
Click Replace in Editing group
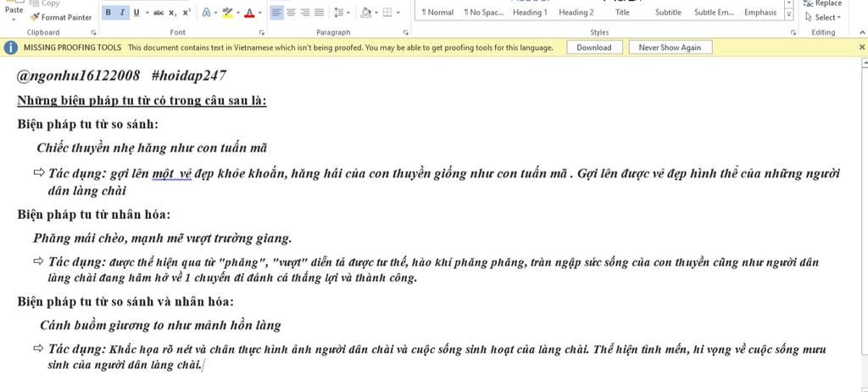(824, 3)
